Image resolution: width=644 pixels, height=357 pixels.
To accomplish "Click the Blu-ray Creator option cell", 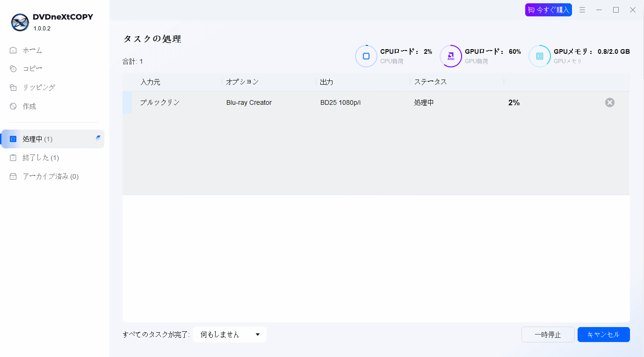I will tap(249, 102).
